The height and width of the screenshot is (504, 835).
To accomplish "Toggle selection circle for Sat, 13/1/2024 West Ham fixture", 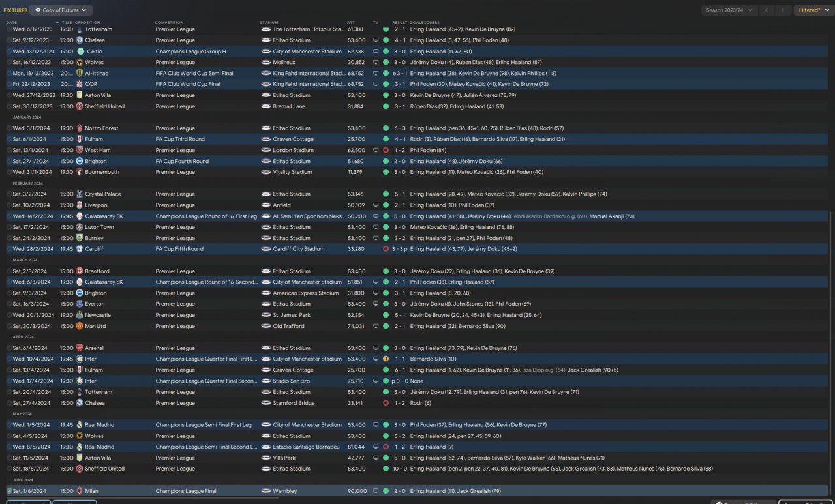I will 9,151.
